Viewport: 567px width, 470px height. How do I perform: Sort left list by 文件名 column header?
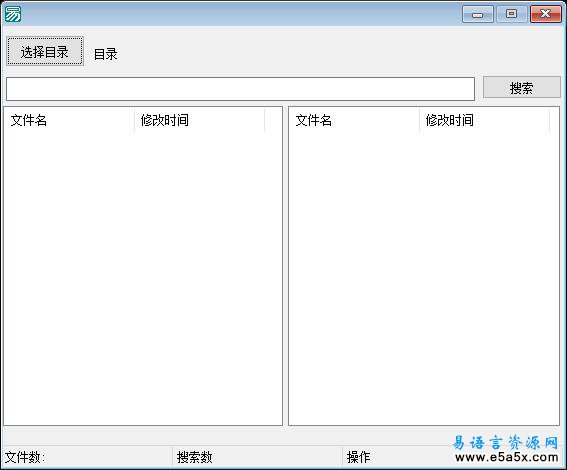pyautogui.click(x=69, y=120)
